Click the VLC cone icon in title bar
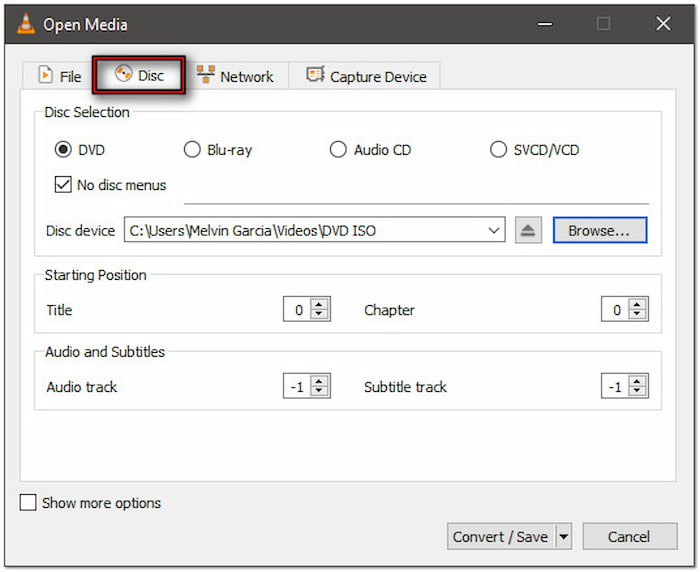700x572 pixels. point(25,24)
